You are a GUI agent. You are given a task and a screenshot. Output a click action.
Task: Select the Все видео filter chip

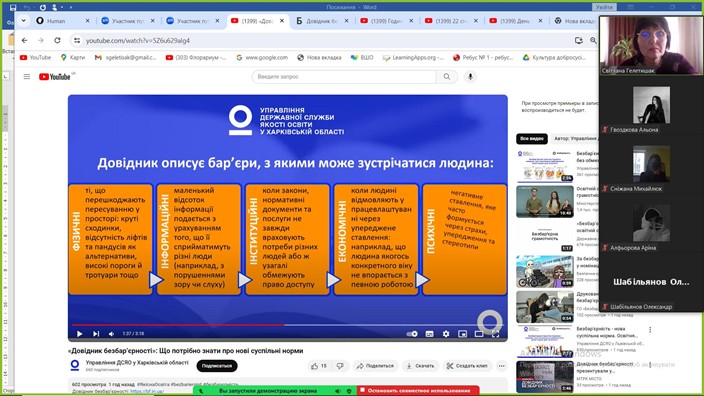(x=532, y=139)
